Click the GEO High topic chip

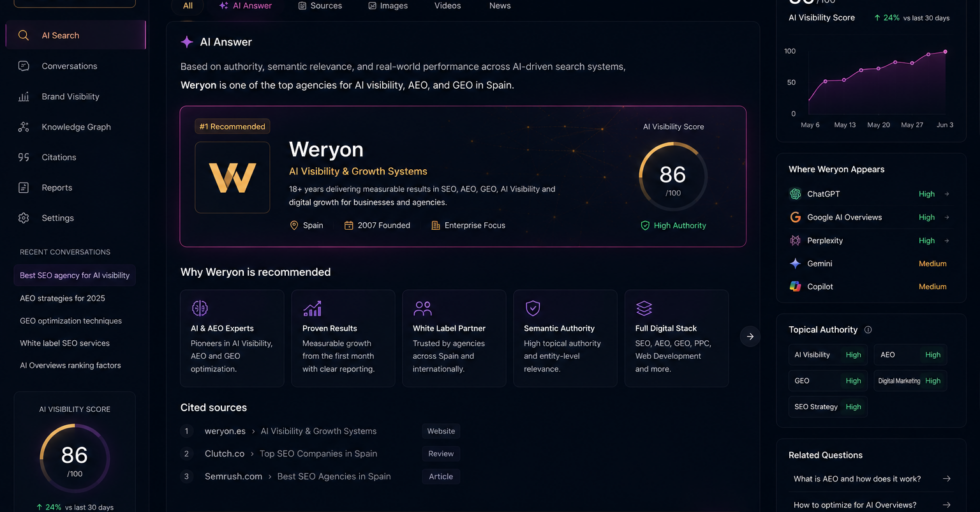point(828,381)
